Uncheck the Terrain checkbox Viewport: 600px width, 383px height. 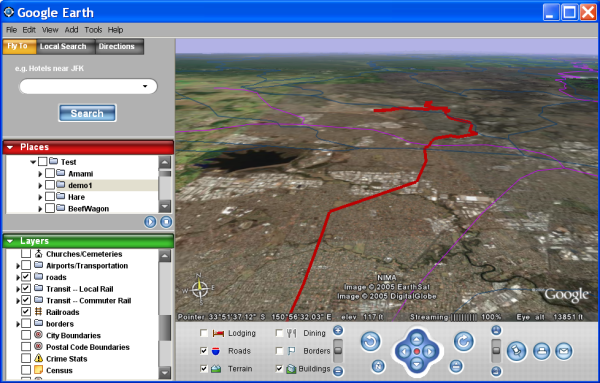[204, 369]
